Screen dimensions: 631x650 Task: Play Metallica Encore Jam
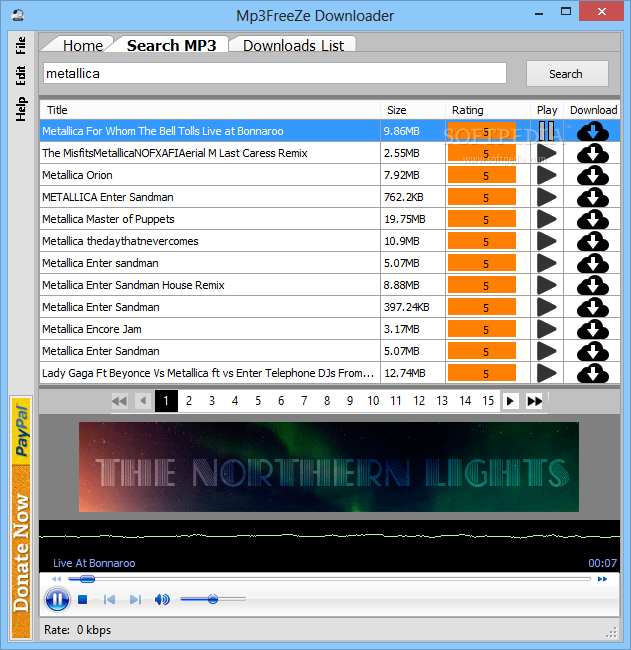click(x=546, y=329)
